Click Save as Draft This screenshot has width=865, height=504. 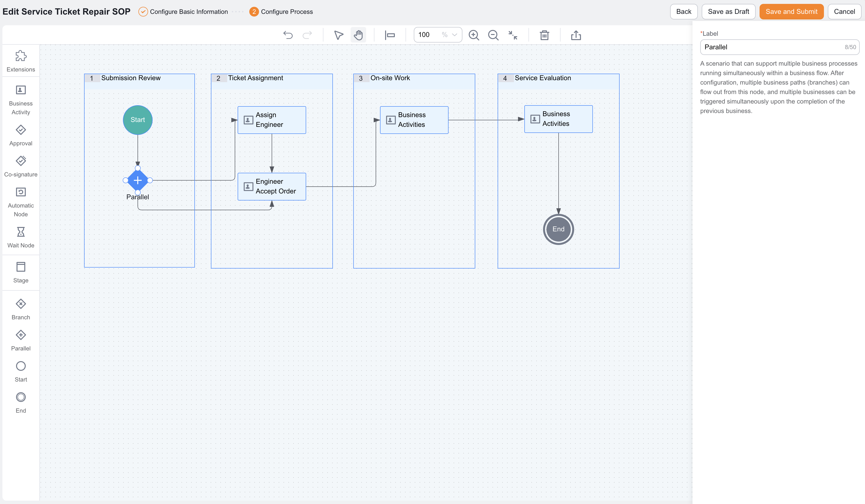click(728, 12)
